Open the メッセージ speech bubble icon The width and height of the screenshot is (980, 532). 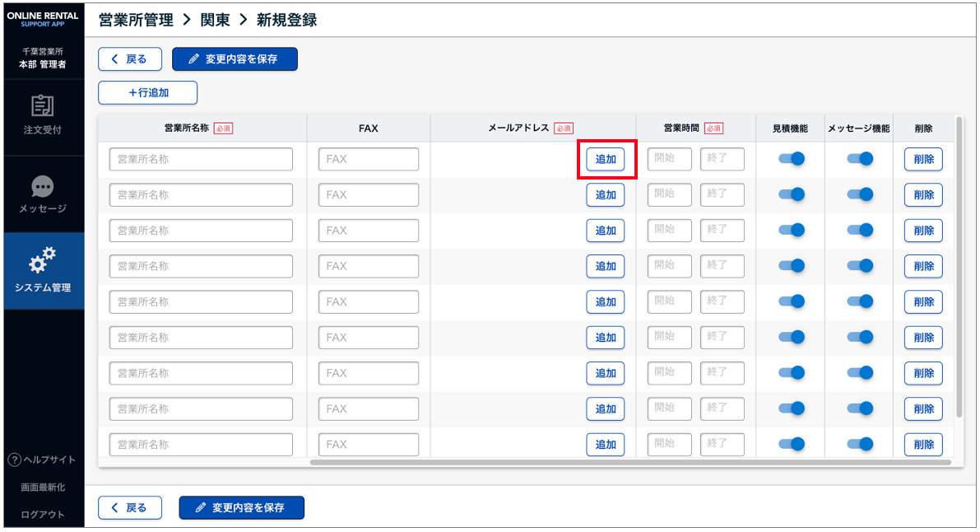(x=42, y=186)
